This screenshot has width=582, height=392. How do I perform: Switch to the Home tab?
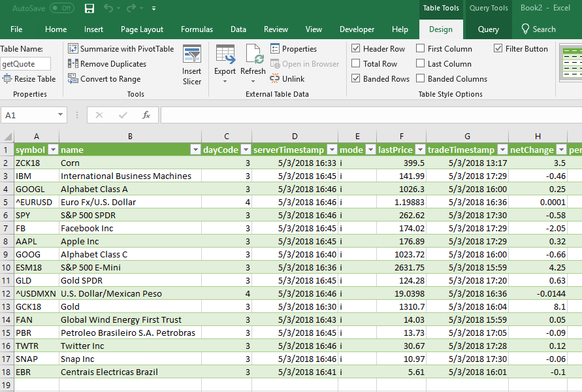pyautogui.click(x=56, y=29)
